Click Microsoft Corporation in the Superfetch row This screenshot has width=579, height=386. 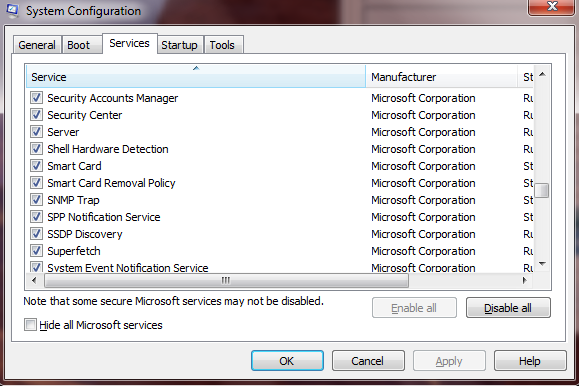tap(423, 251)
